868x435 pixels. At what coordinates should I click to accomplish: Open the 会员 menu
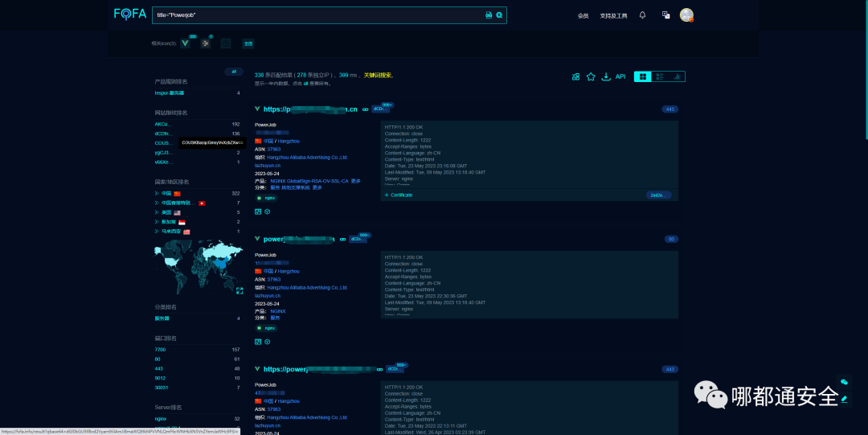pyautogui.click(x=583, y=16)
